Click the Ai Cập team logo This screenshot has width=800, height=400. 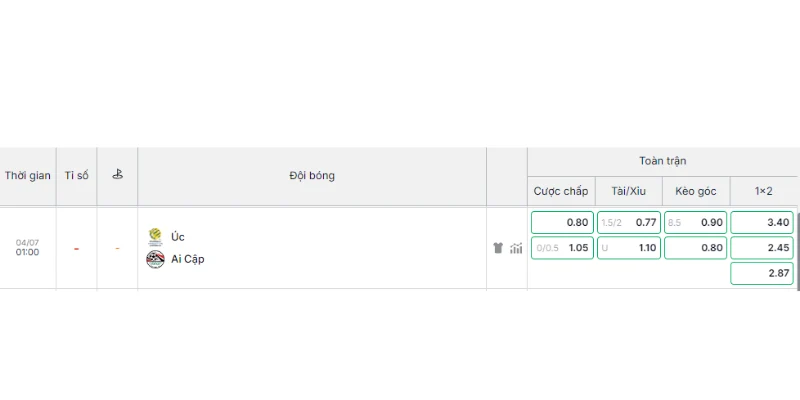tap(155, 260)
